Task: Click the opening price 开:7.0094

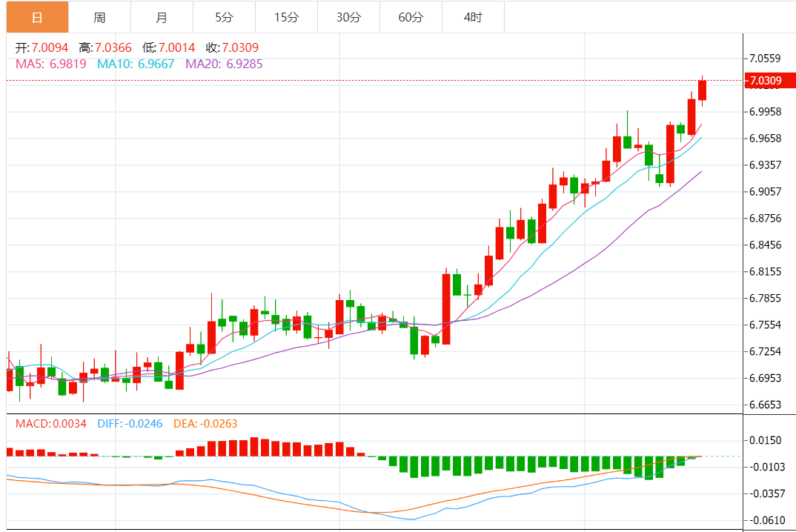Action: coord(42,47)
